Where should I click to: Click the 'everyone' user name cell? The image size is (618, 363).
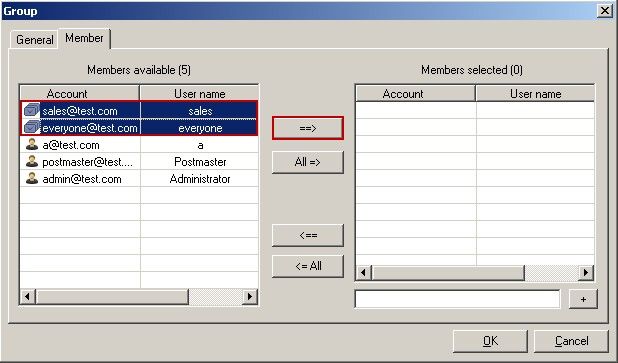[x=200, y=128]
